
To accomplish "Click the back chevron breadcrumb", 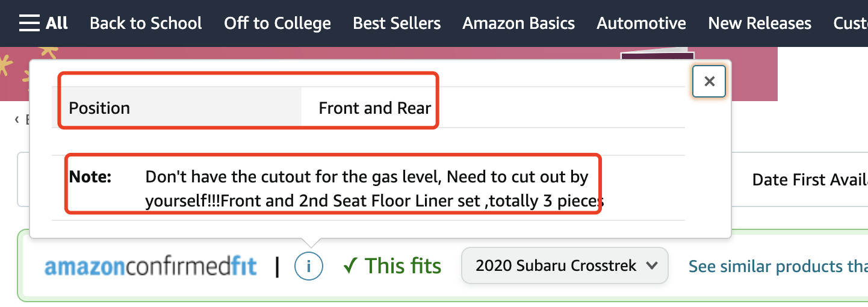I will click(x=17, y=120).
